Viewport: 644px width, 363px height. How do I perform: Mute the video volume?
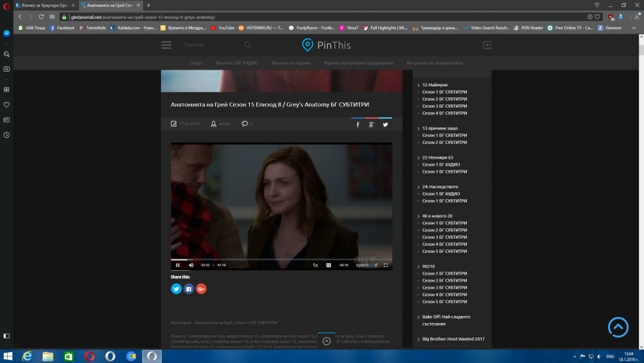click(x=191, y=265)
